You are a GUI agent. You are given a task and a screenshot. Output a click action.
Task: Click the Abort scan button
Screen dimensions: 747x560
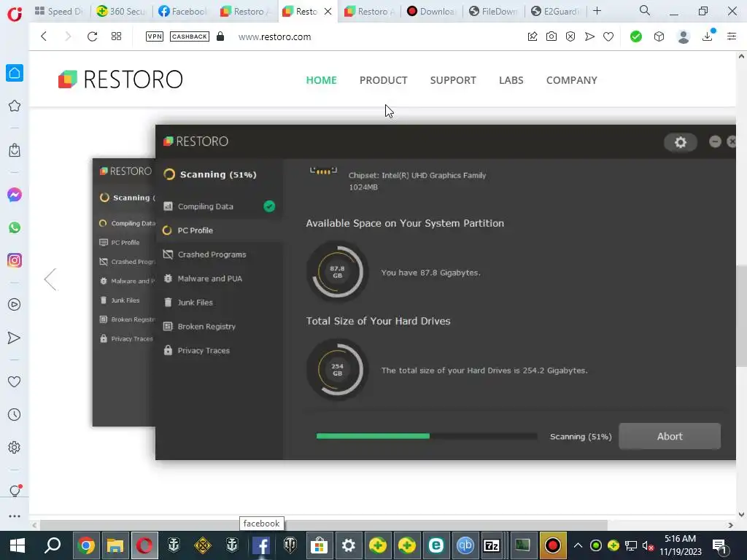coord(670,436)
